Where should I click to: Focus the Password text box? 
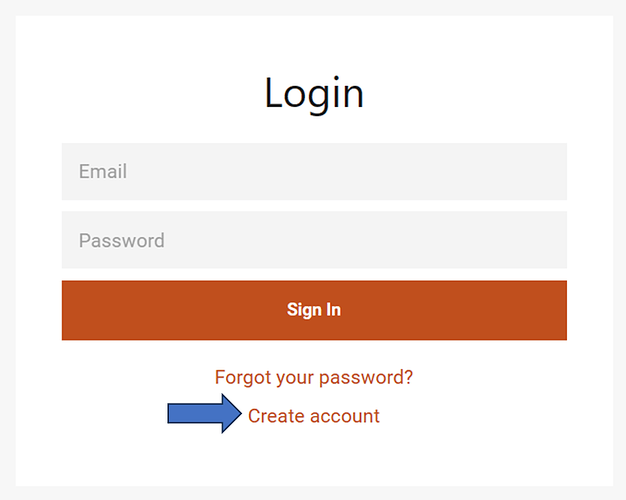(314, 240)
